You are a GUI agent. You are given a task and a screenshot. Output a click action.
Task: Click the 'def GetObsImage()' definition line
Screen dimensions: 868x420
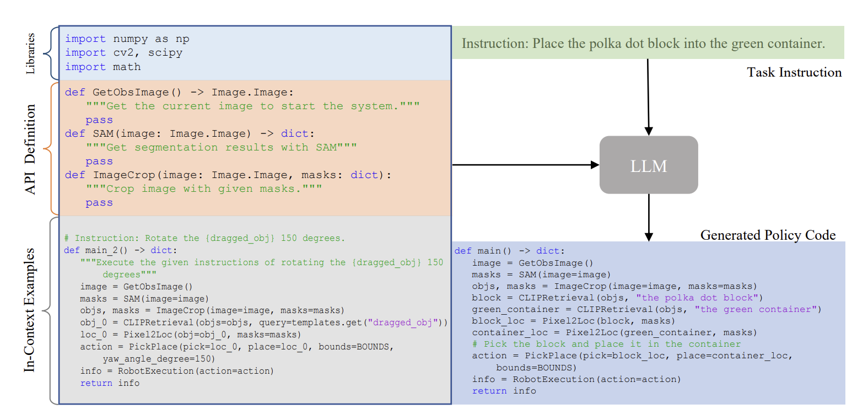[x=180, y=92]
